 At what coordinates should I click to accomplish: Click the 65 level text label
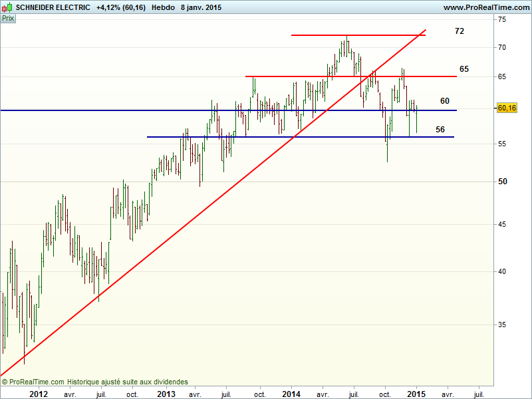[464, 69]
